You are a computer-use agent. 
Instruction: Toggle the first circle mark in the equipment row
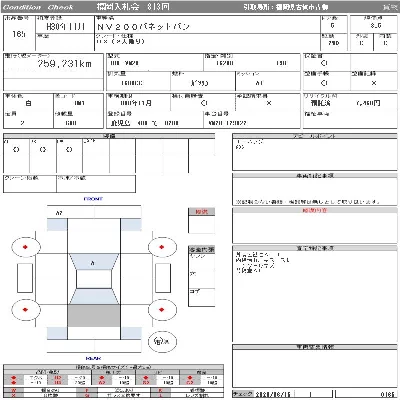(x=16, y=150)
